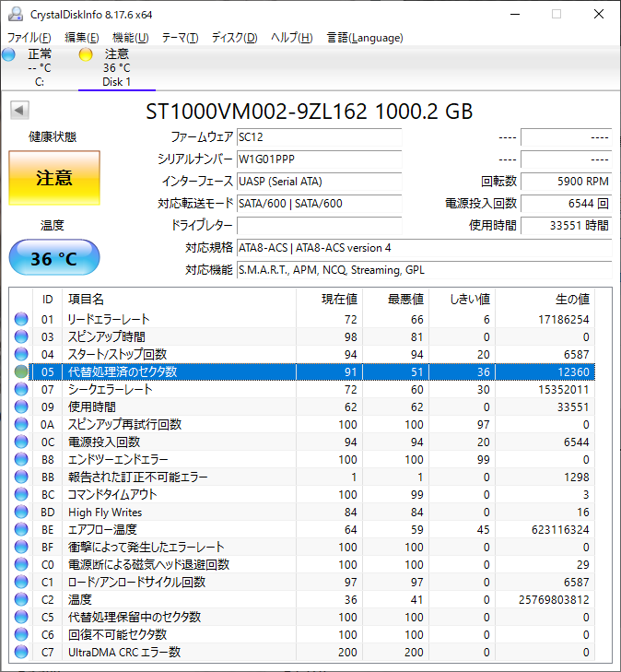Click the 現在値 column header
Viewport: 621px width, 672px height.
point(329,300)
